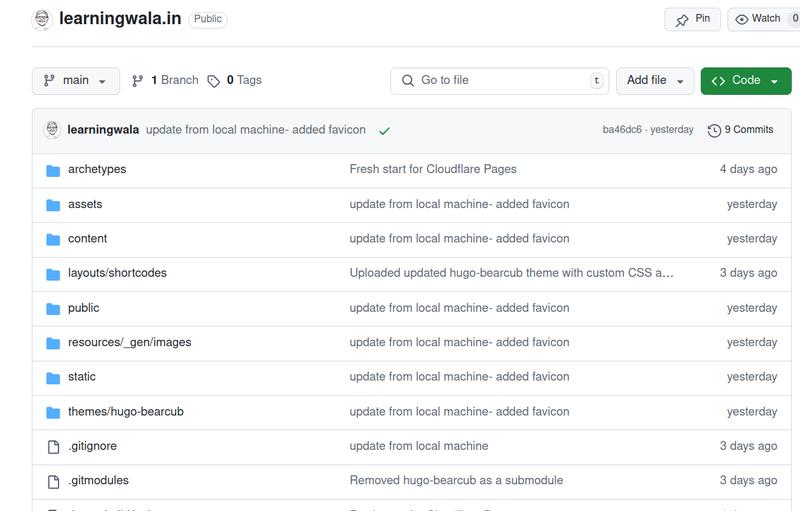Click the Public visibility badge
Screen dimensions: 800x511
coord(208,19)
